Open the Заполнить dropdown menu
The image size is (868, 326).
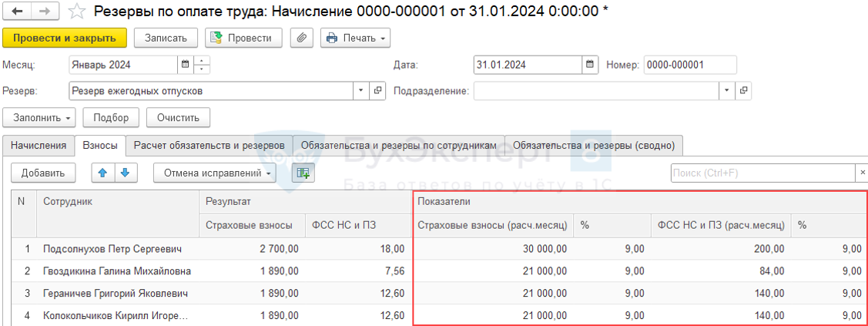point(39,117)
